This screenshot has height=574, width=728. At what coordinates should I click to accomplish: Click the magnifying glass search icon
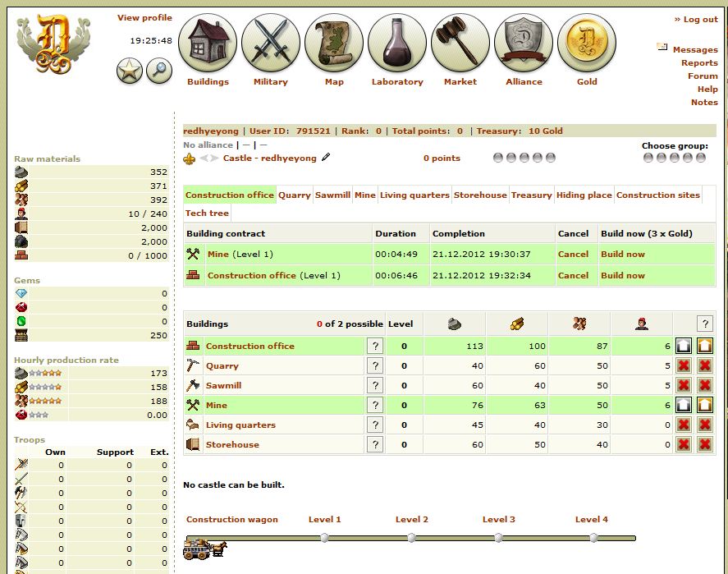(x=159, y=71)
